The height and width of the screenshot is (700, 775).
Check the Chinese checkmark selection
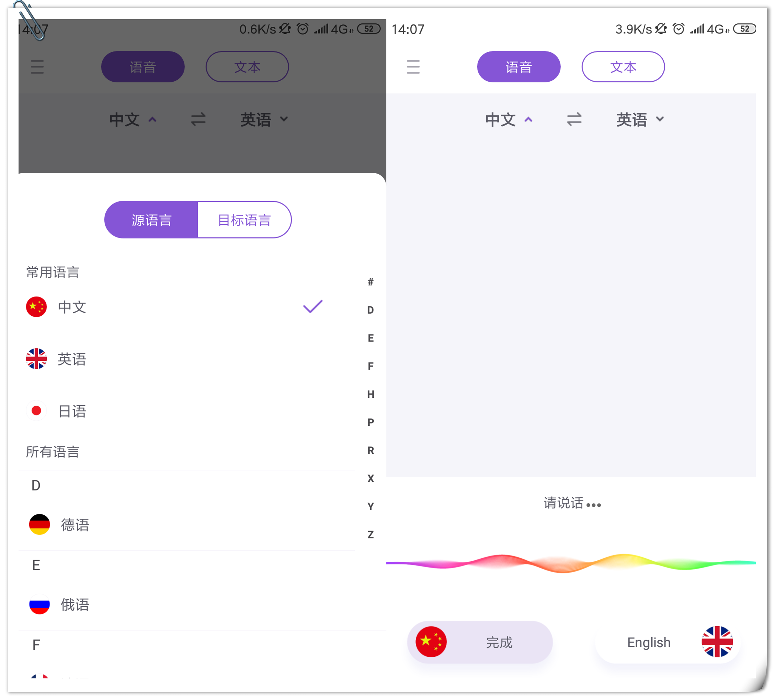(x=312, y=307)
